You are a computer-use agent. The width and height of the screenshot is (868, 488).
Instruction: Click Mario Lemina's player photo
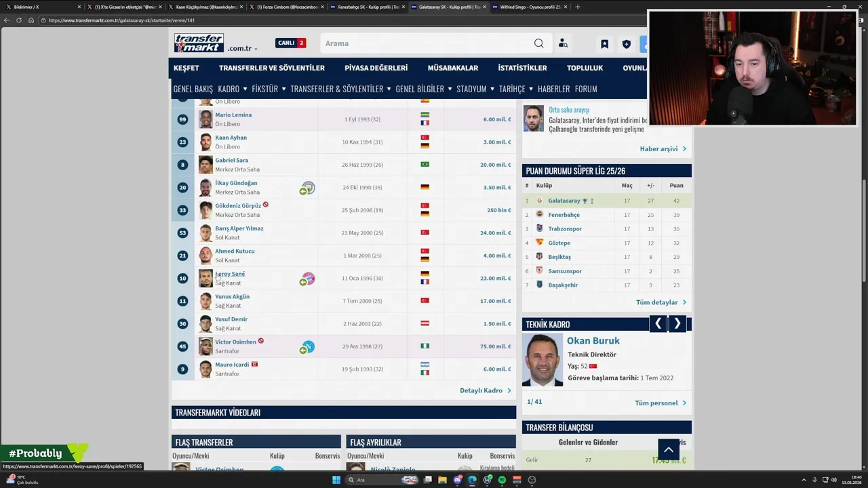coord(205,119)
